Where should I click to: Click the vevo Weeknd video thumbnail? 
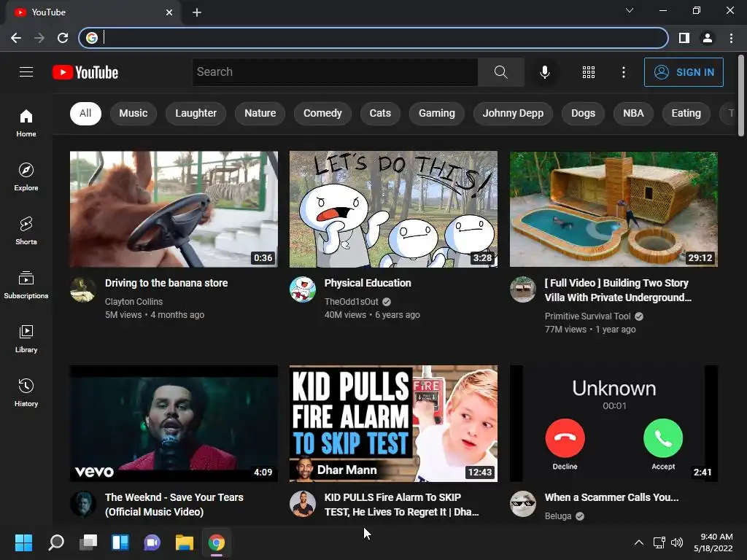[174, 424]
